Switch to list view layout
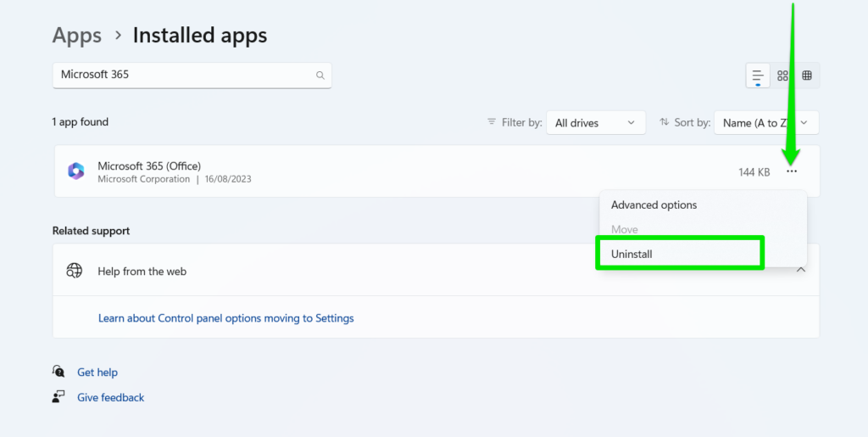The width and height of the screenshot is (868, 437). [x=758, y=76]
